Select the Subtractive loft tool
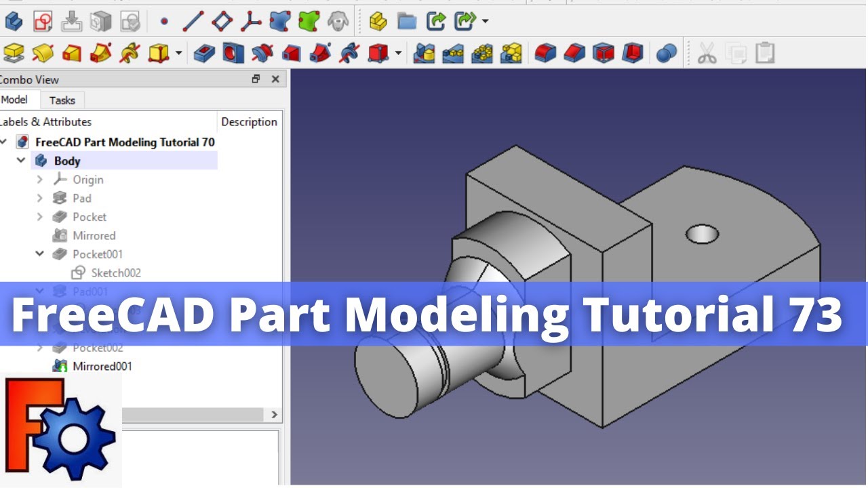 292,53
